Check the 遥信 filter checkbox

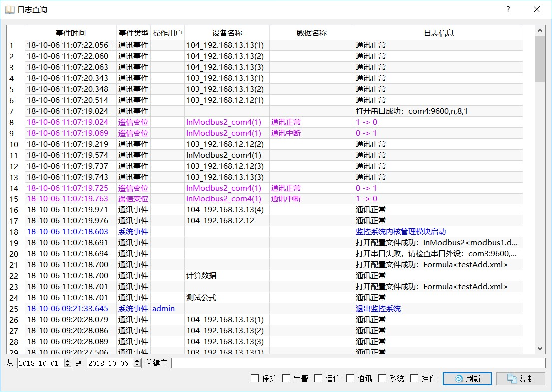pyautogui.click(x=318, y=379)
